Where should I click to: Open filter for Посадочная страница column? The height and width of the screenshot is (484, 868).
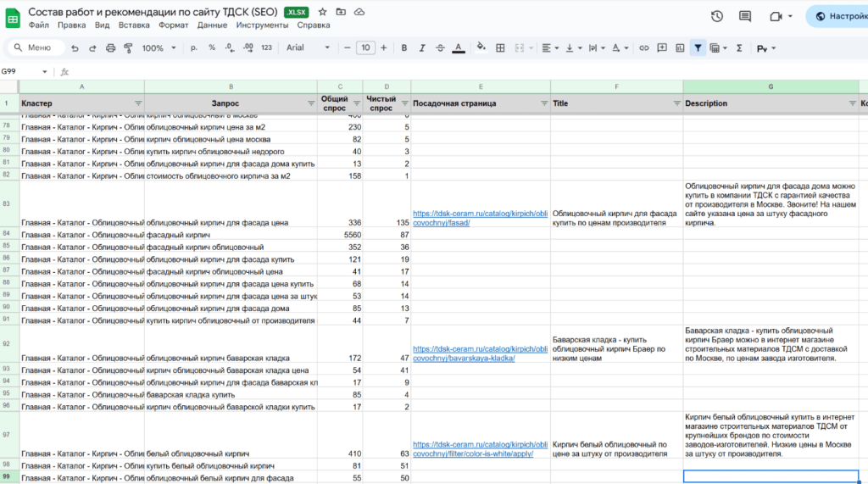[543, 103]
